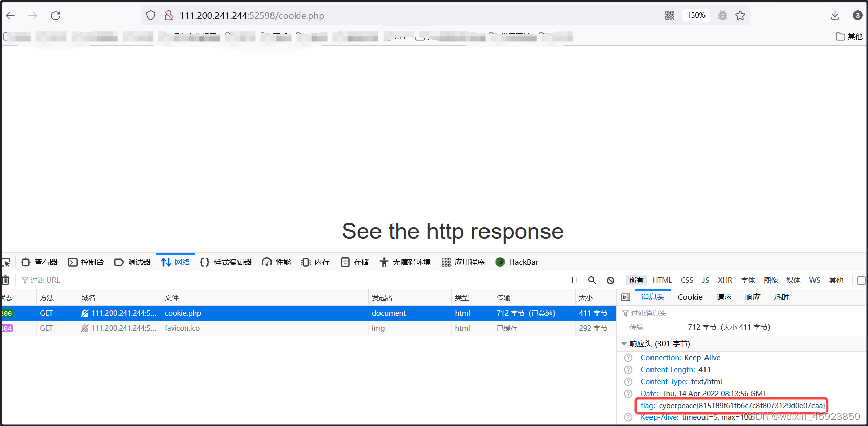The height and width of the screenshot is (426, 868).
Task: Select the cookie.php request row
Action: pos(308,313)
